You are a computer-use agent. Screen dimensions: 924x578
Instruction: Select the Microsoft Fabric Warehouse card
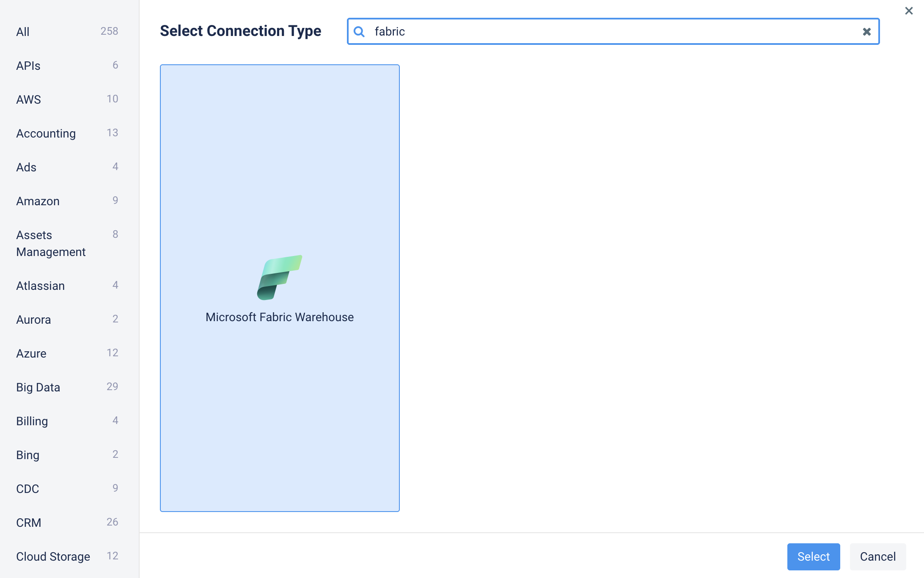[280, 288]
